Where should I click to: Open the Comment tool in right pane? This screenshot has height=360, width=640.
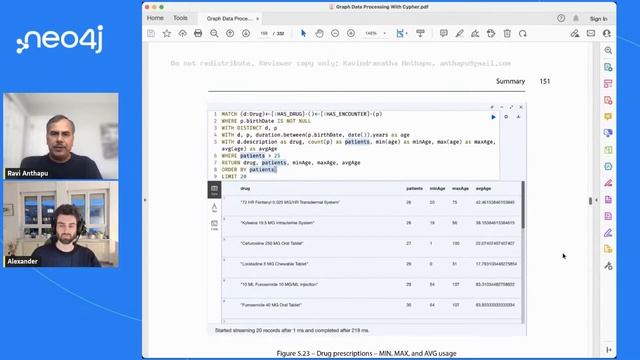coord(608,117)
